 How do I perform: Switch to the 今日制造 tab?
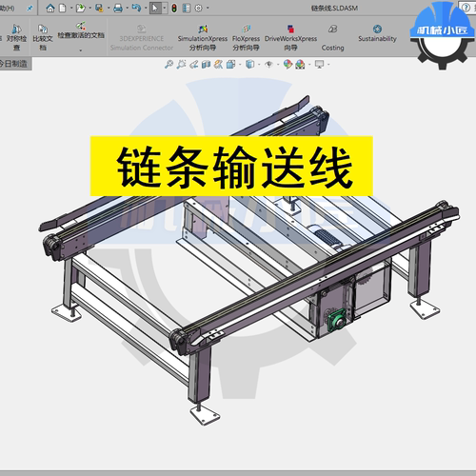[14, 64]
